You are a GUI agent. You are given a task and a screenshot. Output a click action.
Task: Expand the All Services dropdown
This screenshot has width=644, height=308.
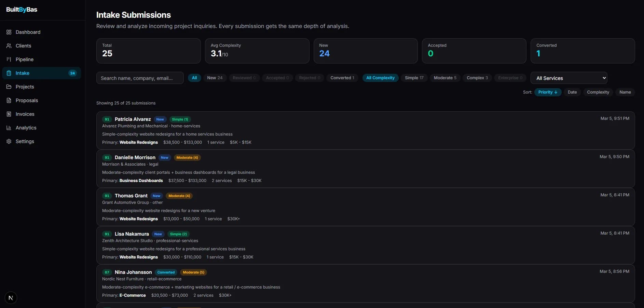click(568, 78)
